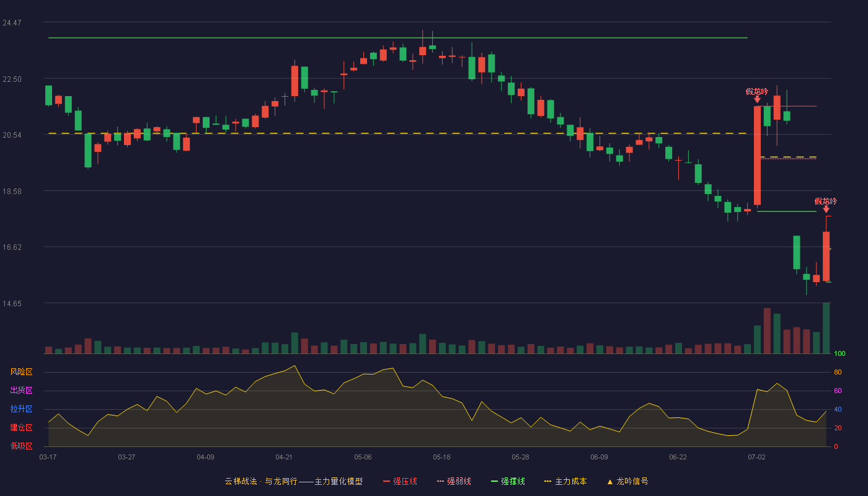Click the 风险区 zone label
The image size is (868, 496).
(21, 372)
